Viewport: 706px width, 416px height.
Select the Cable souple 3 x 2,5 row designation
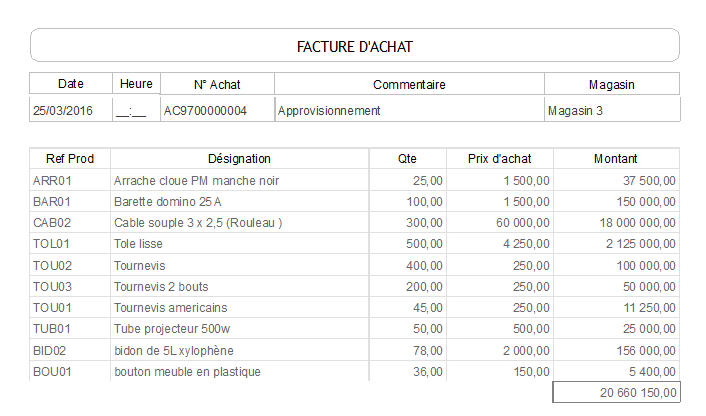pyautogui.click(x=239, y=223)
